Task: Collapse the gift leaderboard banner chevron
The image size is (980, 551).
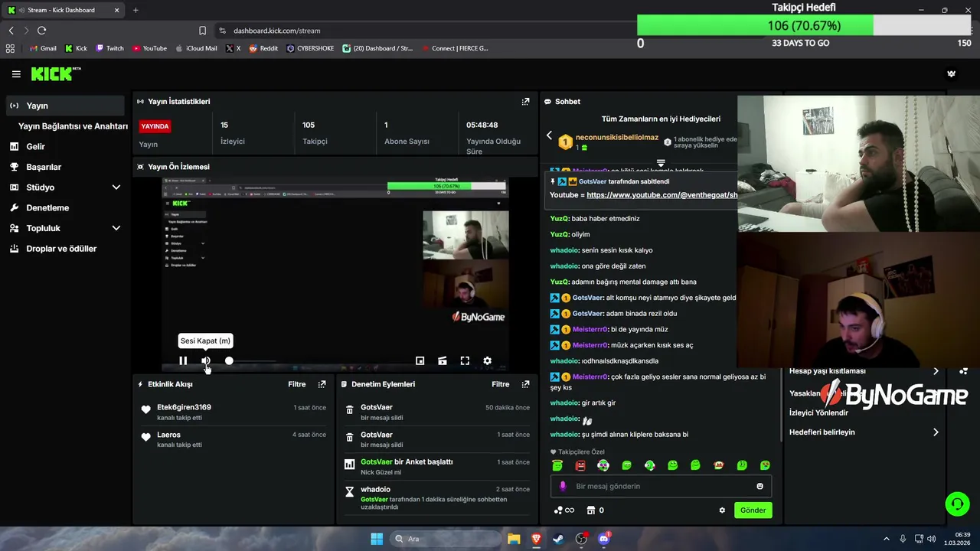Action: [x=661, y=163]
